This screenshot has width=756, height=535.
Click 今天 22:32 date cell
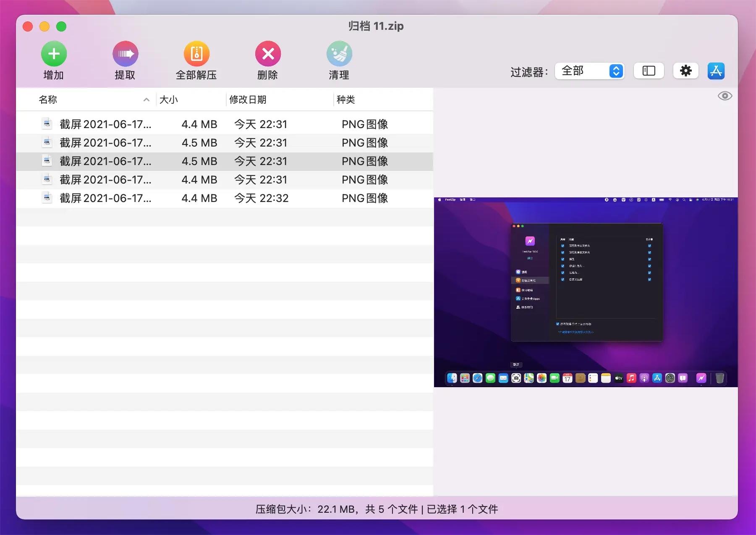(x=261, y=198)
